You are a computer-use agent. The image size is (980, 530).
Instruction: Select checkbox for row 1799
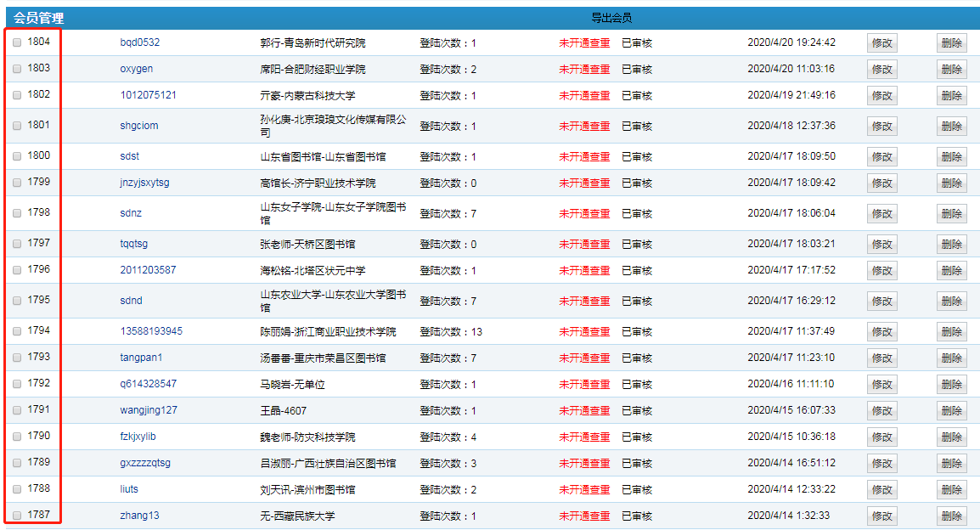17,183
